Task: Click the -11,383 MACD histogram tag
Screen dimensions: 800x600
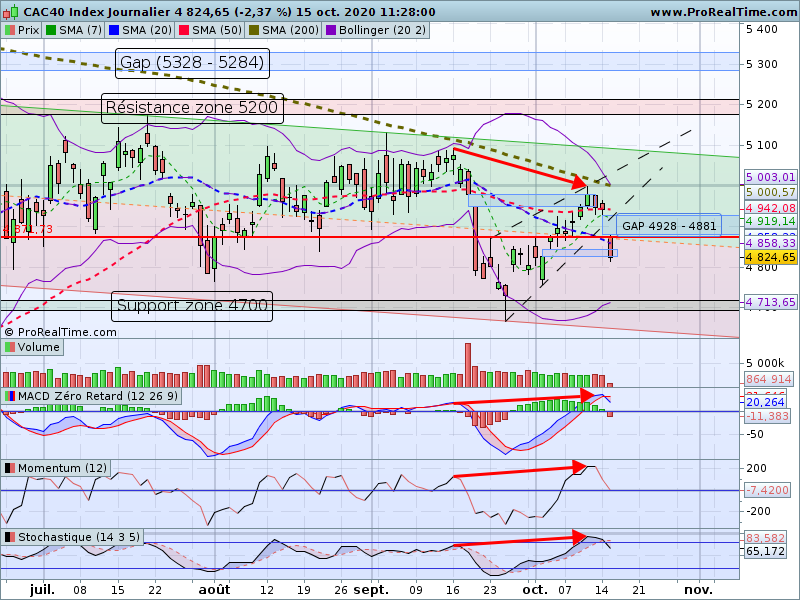Action: [767, 416]
